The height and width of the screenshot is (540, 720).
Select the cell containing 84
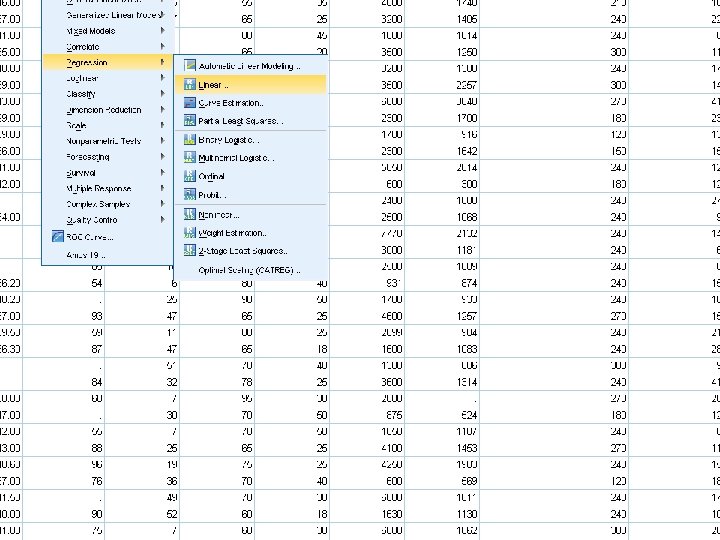pos(63,382)
